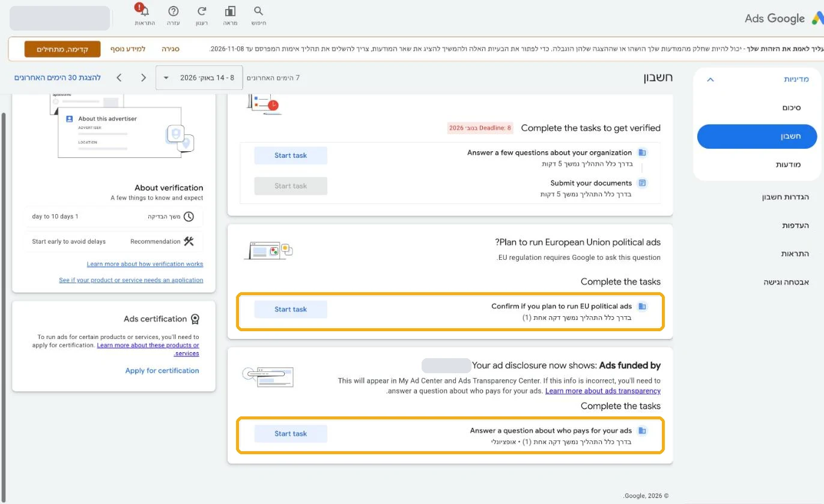Start task for Answer a few questions
This screenshot has width=824, height=504.
[x=291, y=155]
